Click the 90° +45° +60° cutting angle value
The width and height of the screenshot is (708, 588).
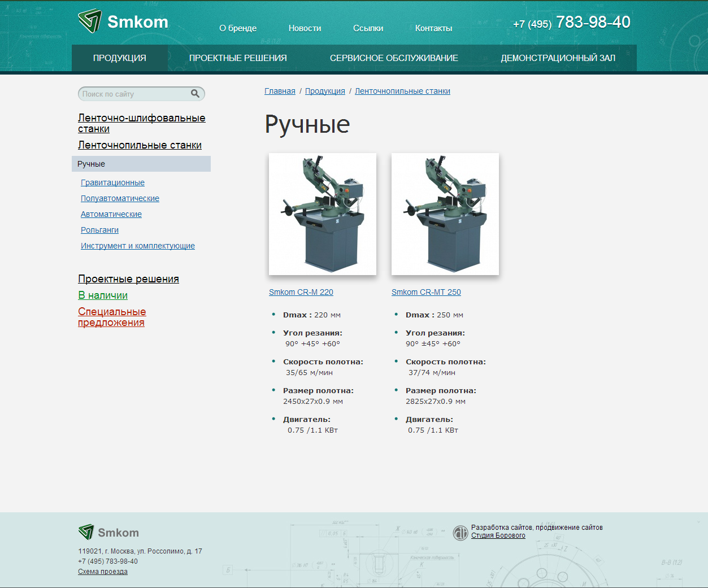click(312, 344)
